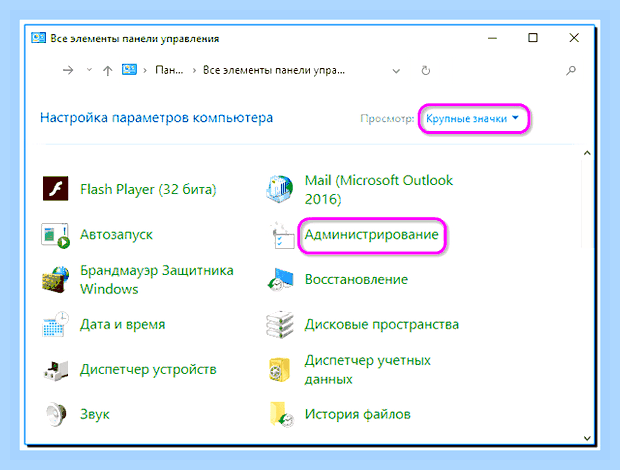Open the Диспетчер учетных данных link

tap(367, 370)
